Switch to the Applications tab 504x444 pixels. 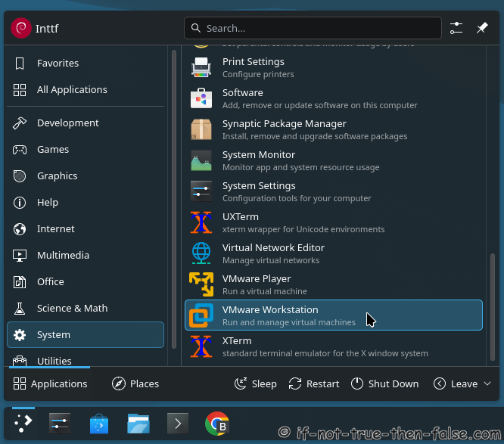point(50,383)
